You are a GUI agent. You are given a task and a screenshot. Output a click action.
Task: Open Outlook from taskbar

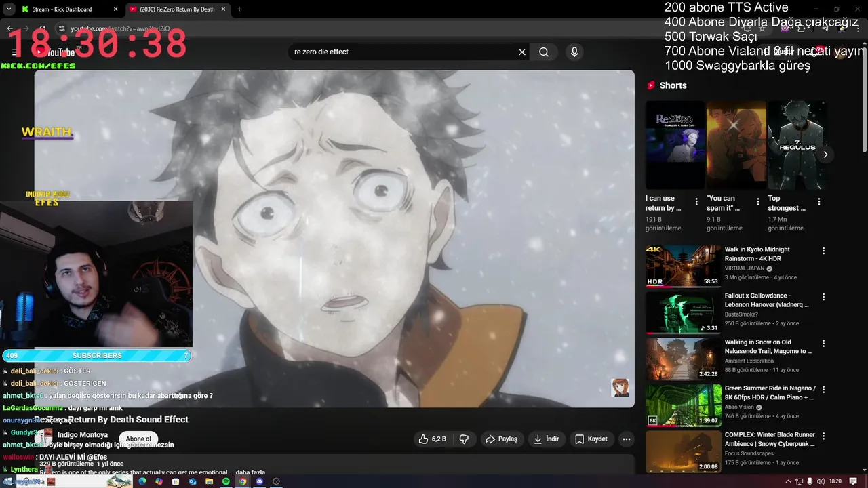pos(193,481)
